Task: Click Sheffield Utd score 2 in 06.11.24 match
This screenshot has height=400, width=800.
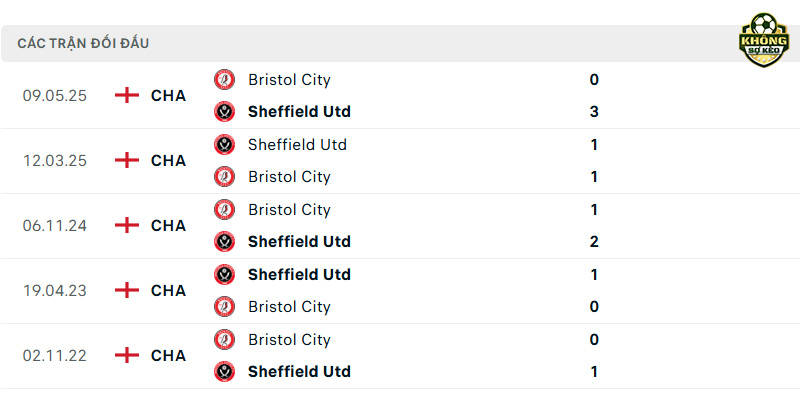Action: tap(594, 241)
